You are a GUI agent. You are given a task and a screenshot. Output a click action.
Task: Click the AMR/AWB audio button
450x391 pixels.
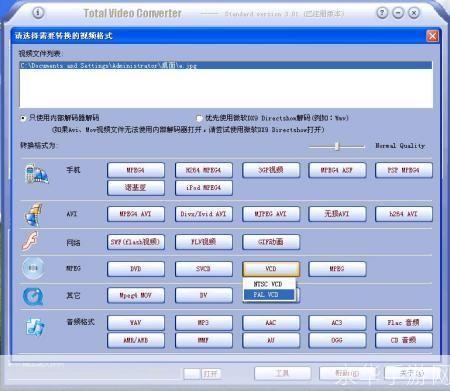click(136, 340)
